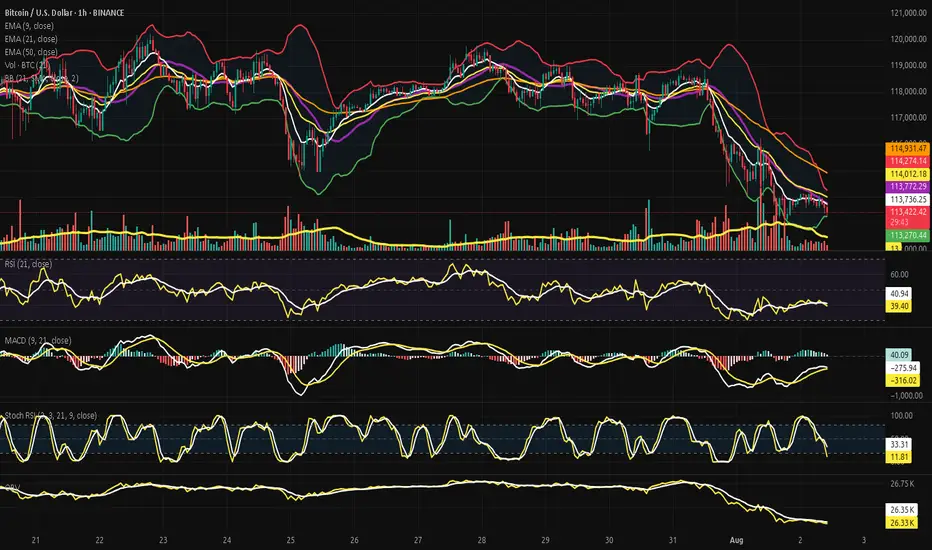Click the OBV 26.35K value tag
This screenshot has width=932, height=550.
coord(902,510)
